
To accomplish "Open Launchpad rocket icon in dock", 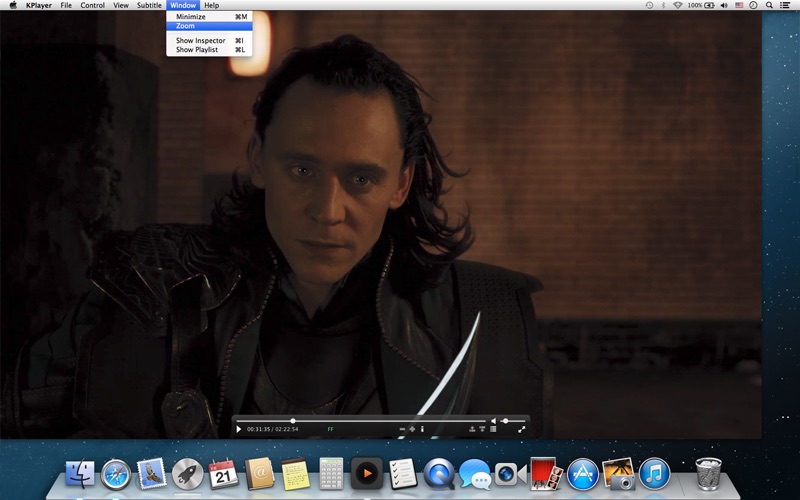I will 187,474.
